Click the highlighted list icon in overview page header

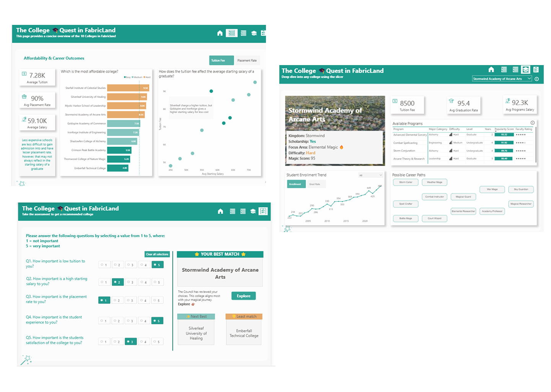pos(231,33)
